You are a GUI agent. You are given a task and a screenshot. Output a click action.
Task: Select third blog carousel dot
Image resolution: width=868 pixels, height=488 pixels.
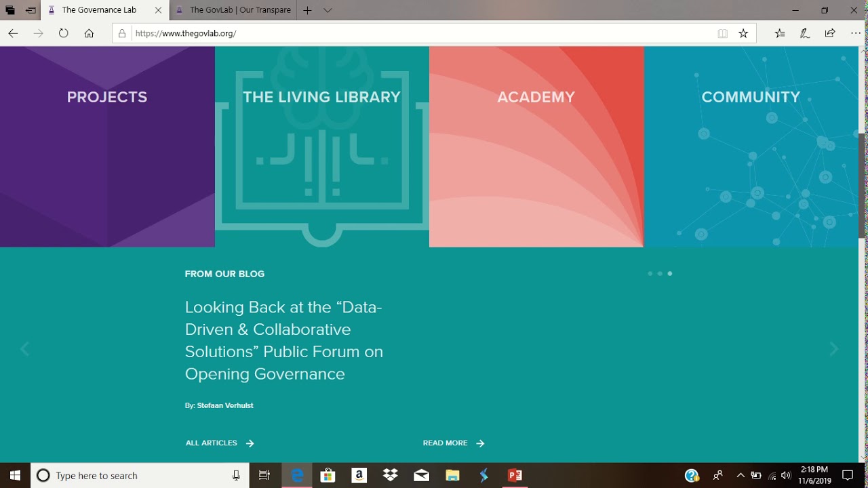(x=670, y=274)
